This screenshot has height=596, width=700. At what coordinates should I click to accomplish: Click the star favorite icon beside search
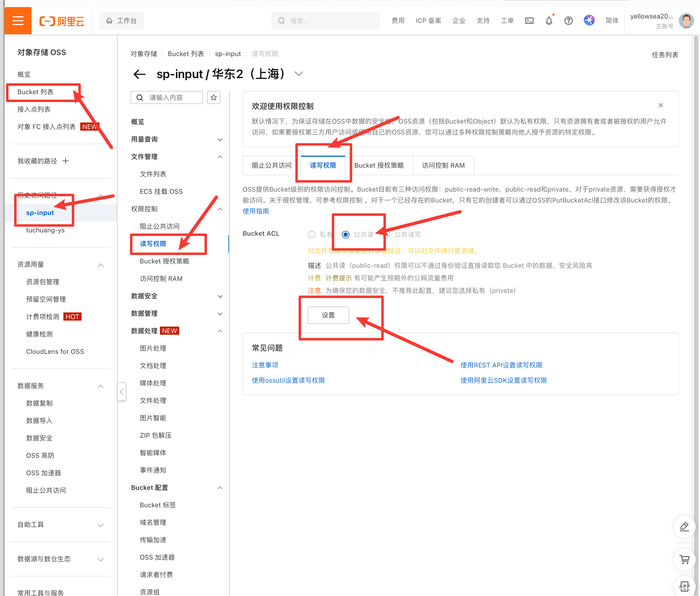[213, 98]
